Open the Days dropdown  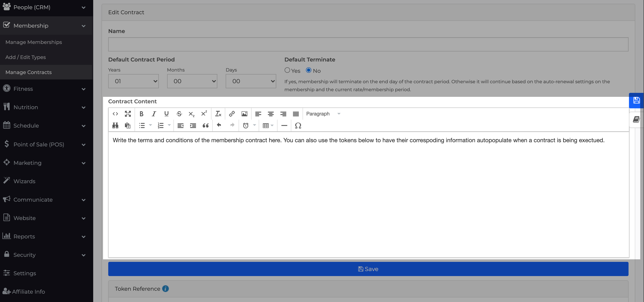pos(251,81)
